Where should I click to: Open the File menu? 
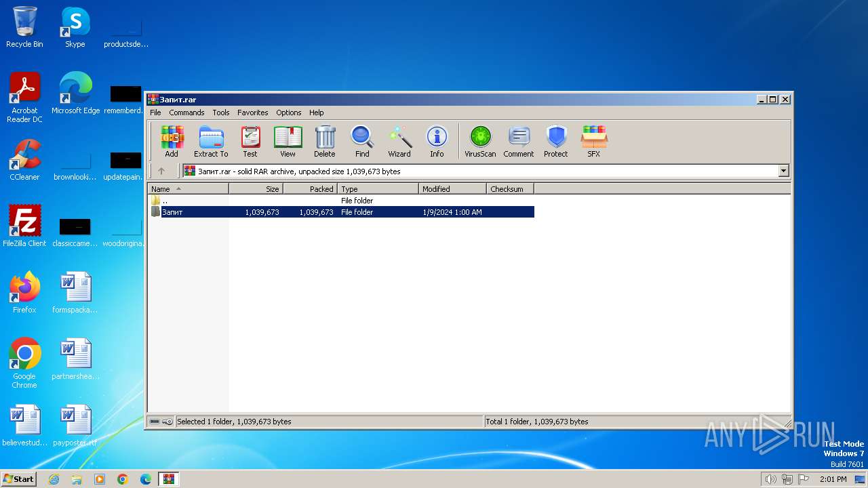point(155,113)
